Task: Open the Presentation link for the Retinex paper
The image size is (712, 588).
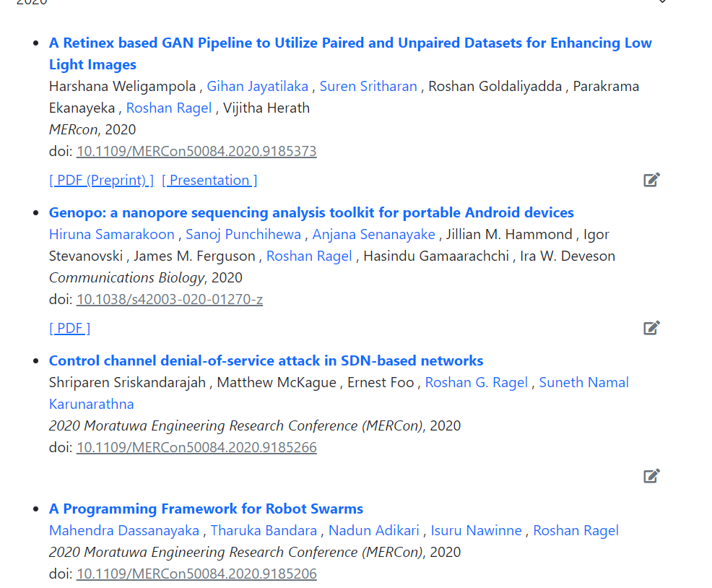Action: (x=209, y=180)
